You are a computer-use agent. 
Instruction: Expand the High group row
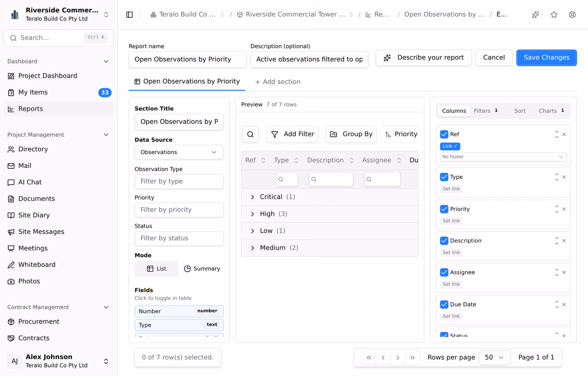point(252,214)
